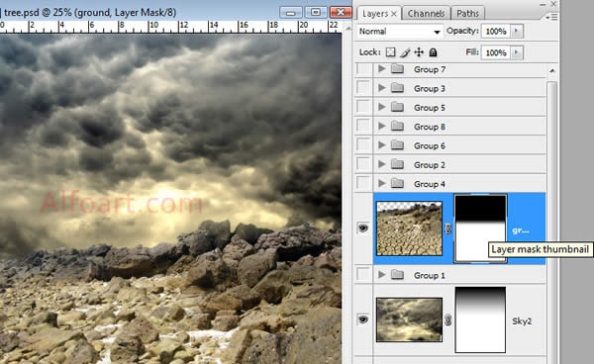Image resolution: width=594 pixels, height=364 pixels.
Task: Switch to the Paths tab
Action: click(x=467, y=14)
